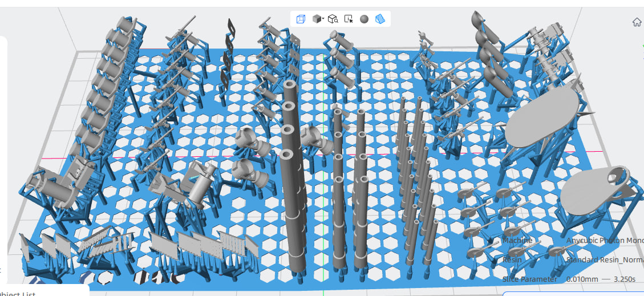Viewport: 644px width, 296px height.
Task: Click the Machine label
Action: (517, 241)
